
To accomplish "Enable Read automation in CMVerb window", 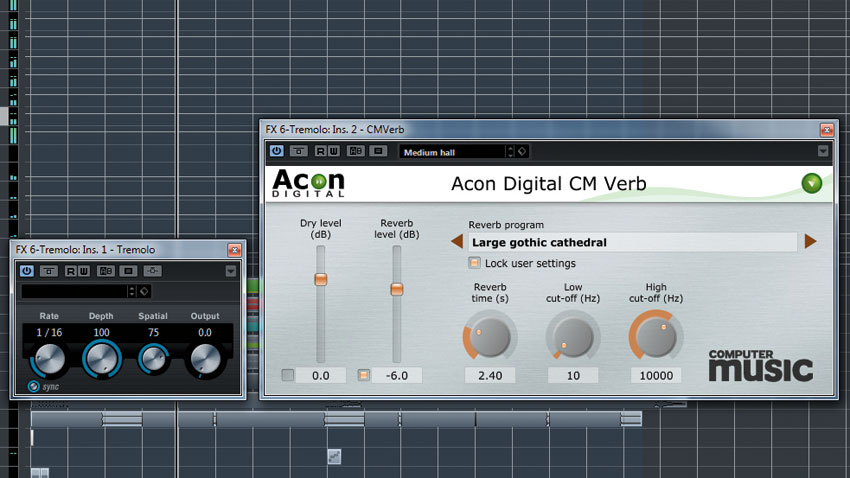I will tap(320, 151).
